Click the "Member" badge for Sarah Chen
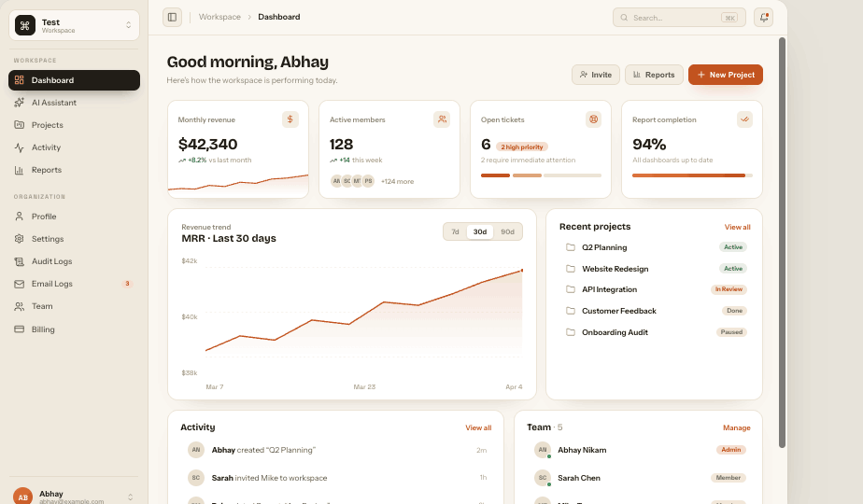The width and height of the screenshot is (863, 504). [729, 478]
